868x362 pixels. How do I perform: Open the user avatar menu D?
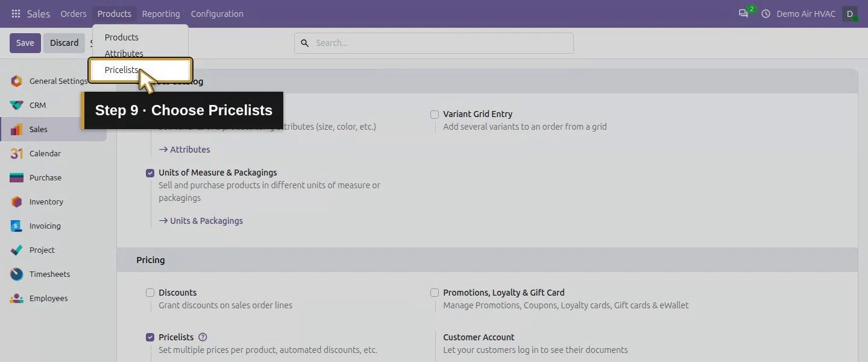tap(850, 14)
